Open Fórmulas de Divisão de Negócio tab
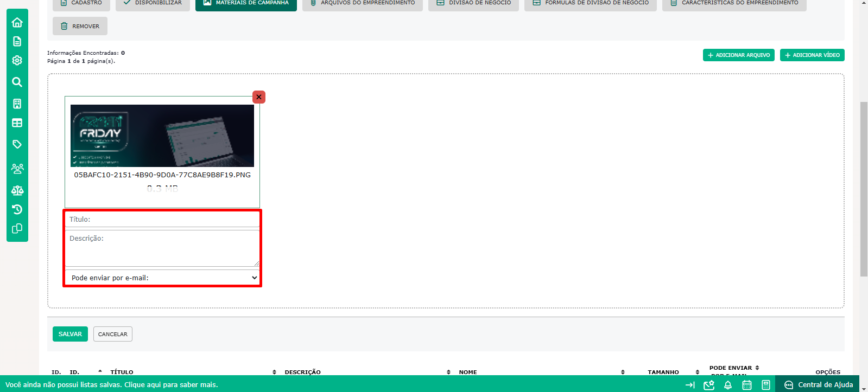 pyautogui.click(x=591, y=3)
